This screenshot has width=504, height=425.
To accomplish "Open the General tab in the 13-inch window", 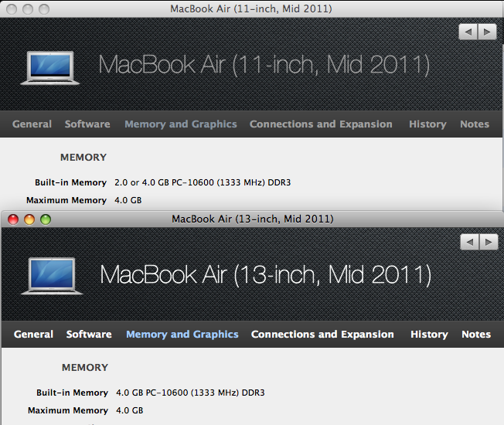I will 33,334.
